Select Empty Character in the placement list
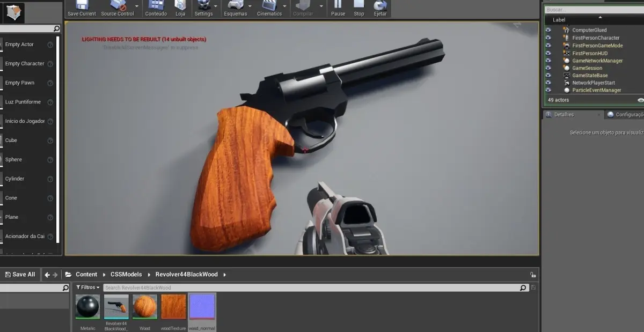644x332 pixels. 25,64
